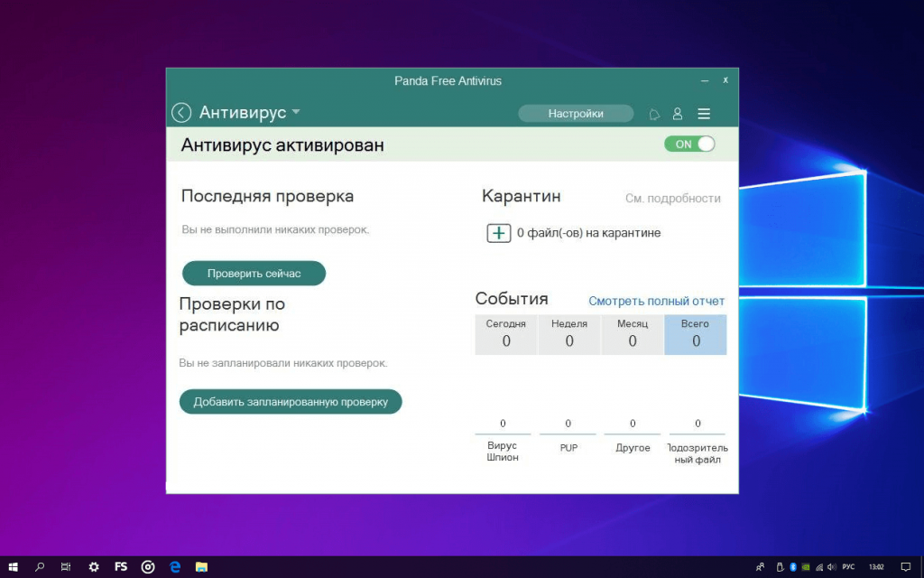Select the Всего events tab

pyautogui.click(x=696, y=334)
